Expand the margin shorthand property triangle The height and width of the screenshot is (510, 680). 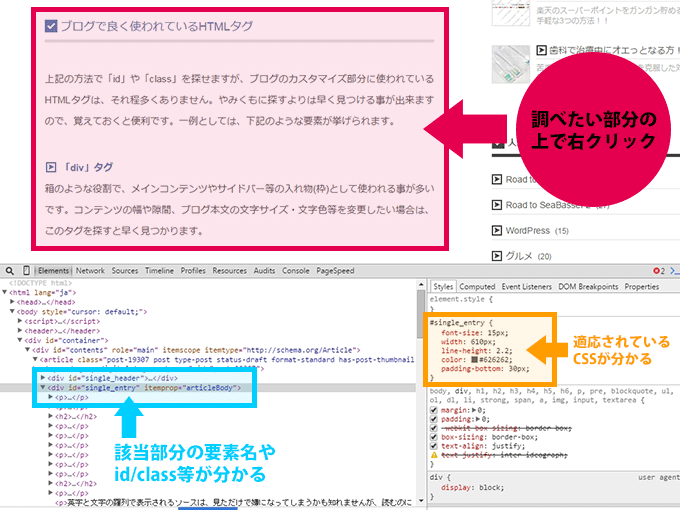474,410
